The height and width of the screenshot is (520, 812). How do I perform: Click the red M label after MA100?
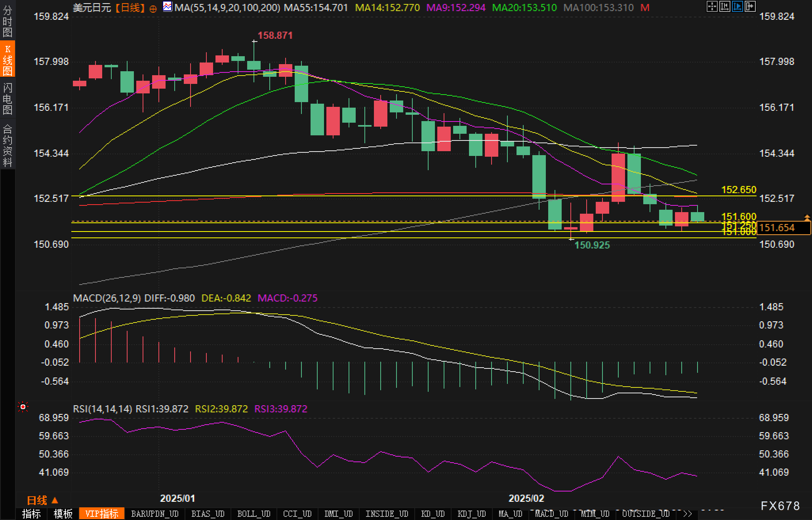click(645, 8)
